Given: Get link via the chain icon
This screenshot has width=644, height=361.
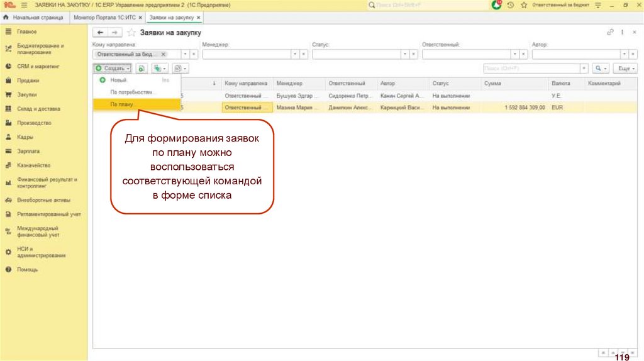Looking at the screenshot, I should tap(609, 32).
